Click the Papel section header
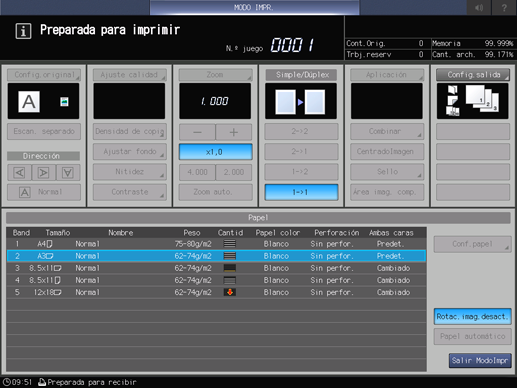The image size is (517, 388). pos(258,218)
